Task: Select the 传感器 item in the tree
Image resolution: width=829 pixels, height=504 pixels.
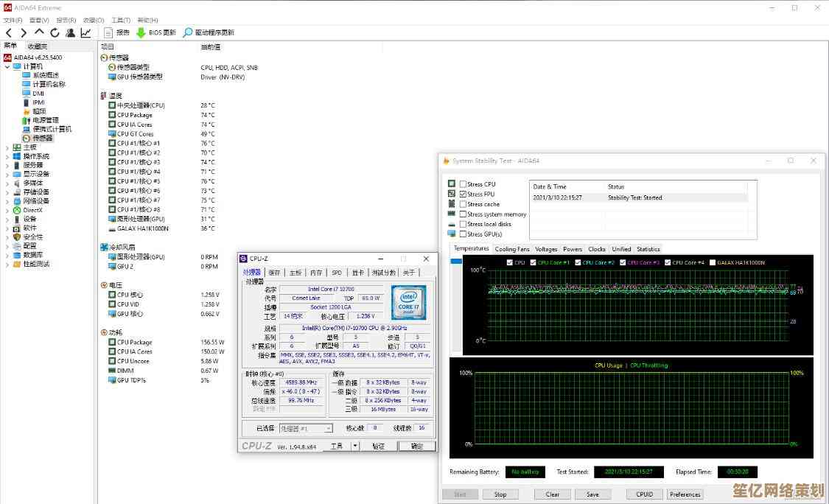Action: click(42, 139)
